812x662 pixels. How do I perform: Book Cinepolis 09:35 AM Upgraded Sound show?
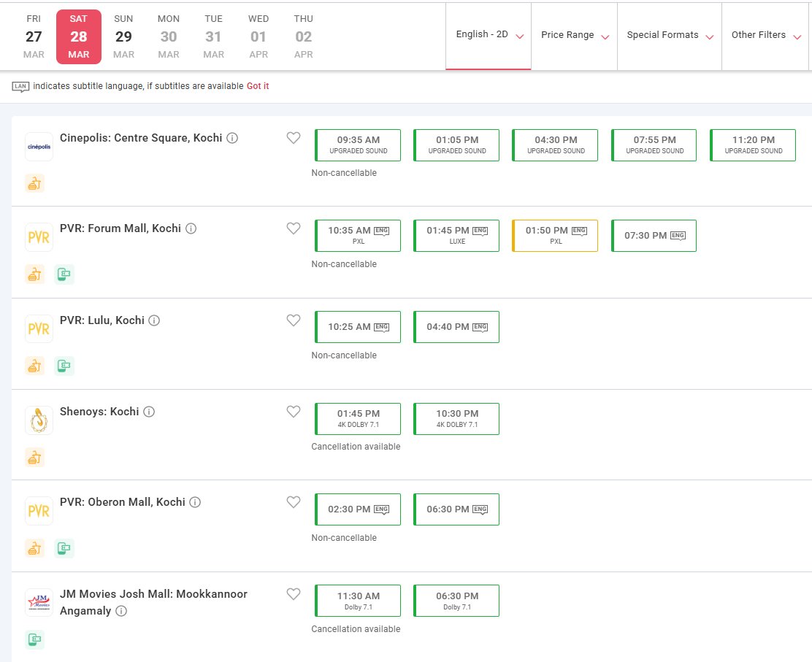[358, 145]
